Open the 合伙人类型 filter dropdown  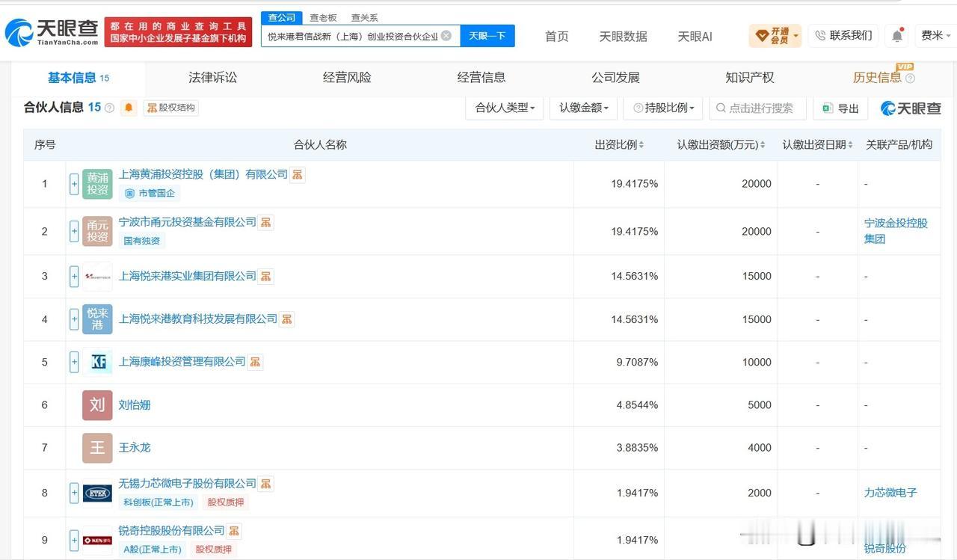[505, 108]
